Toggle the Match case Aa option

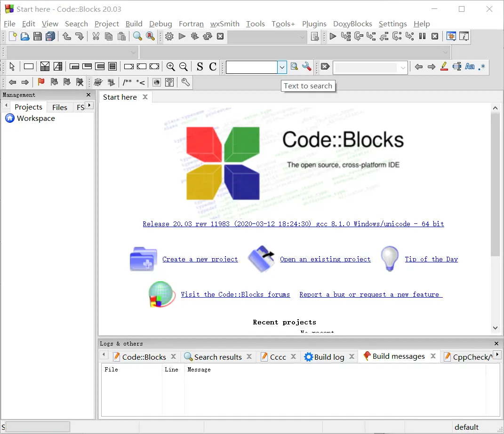470,66
